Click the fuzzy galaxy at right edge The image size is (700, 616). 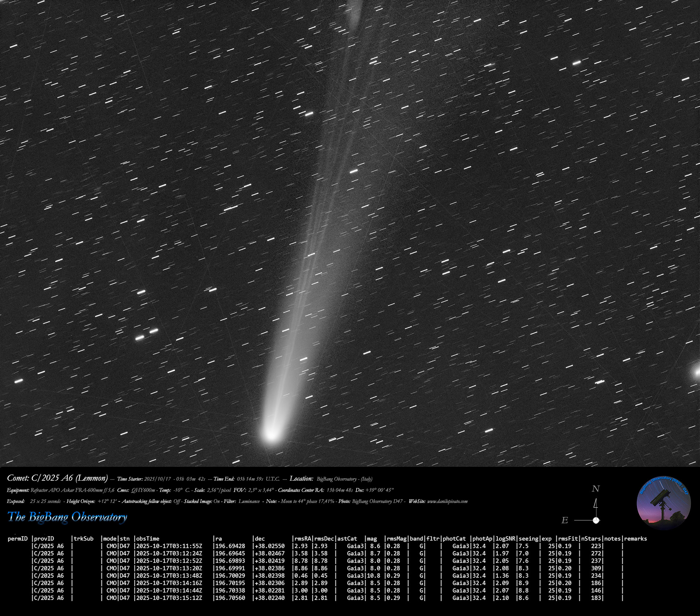697,372
